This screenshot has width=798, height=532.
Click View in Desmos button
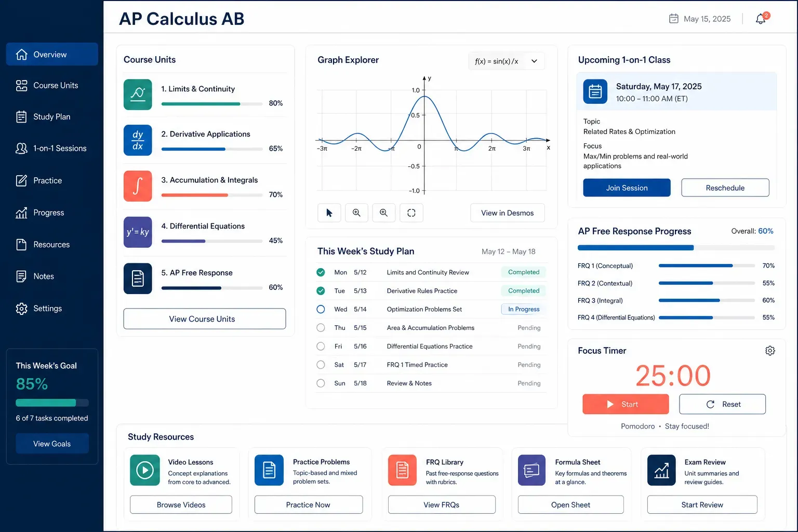coord(508,212)
